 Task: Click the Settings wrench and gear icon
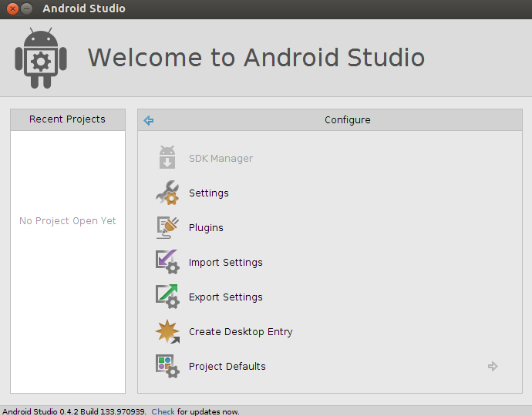pyautogui.click(x=167, y=193)
